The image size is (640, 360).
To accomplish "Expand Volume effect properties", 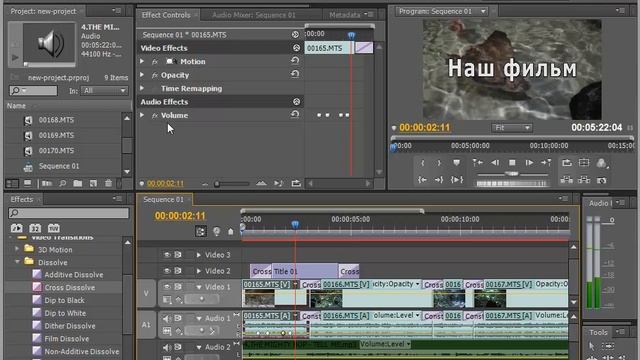I will pos(142,115).
